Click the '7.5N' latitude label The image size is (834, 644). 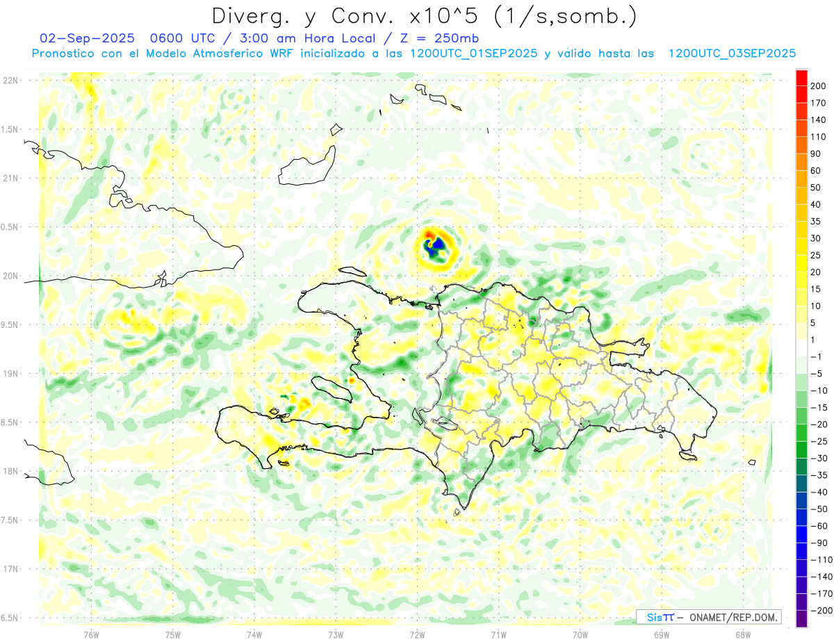[9, 520]
